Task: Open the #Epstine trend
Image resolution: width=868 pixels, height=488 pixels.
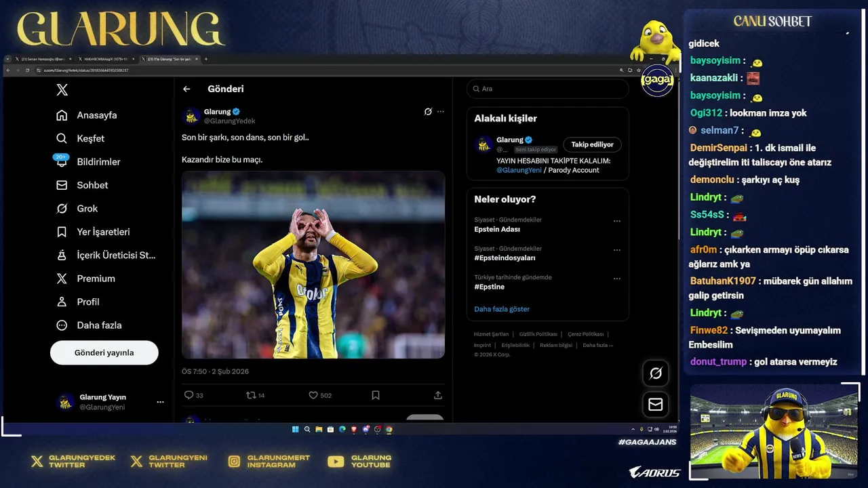Action: point(488,287)
